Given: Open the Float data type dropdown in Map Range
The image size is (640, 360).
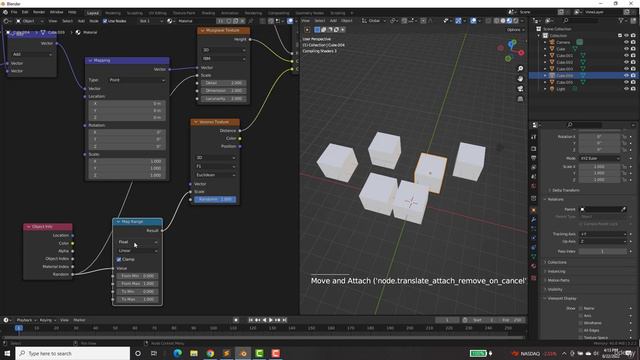Looking at the screenshot, I should point(138,242).
